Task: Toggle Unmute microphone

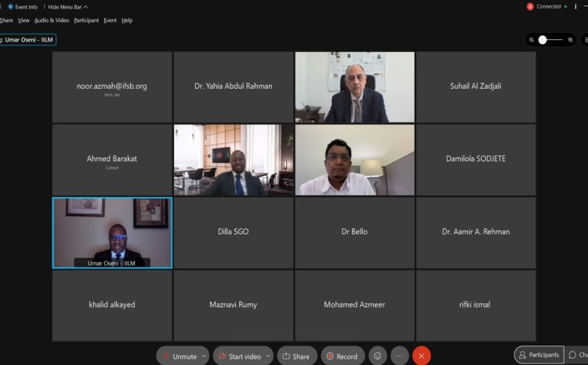Action: tap(180, 356)
